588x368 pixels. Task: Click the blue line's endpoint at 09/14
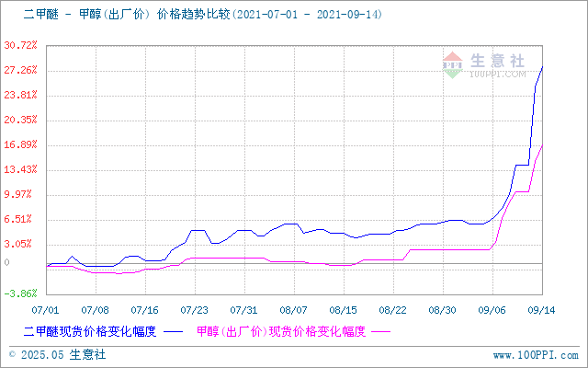click(542, 67)
